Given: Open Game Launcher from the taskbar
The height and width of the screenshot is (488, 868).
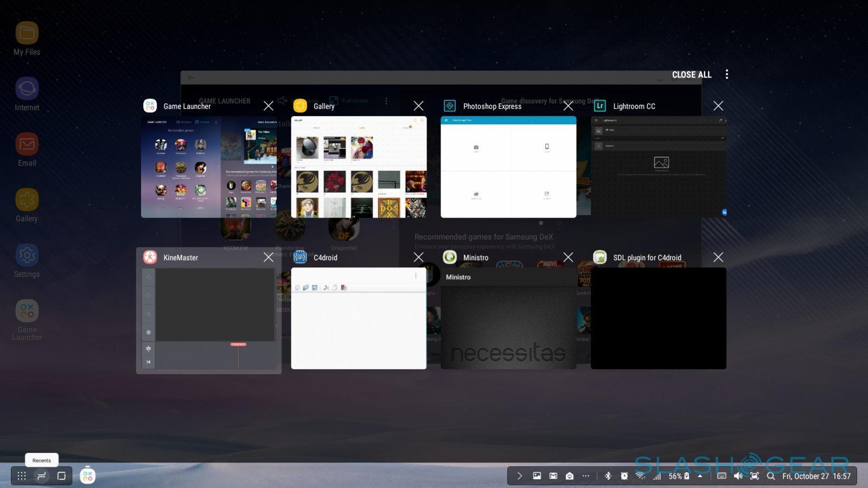Looking at the screenshot, I should 87,476.
